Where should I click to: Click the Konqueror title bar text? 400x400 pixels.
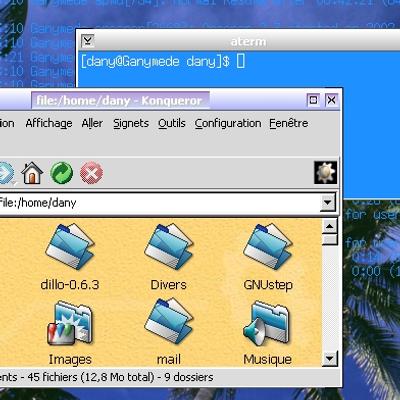click(119, 100)
